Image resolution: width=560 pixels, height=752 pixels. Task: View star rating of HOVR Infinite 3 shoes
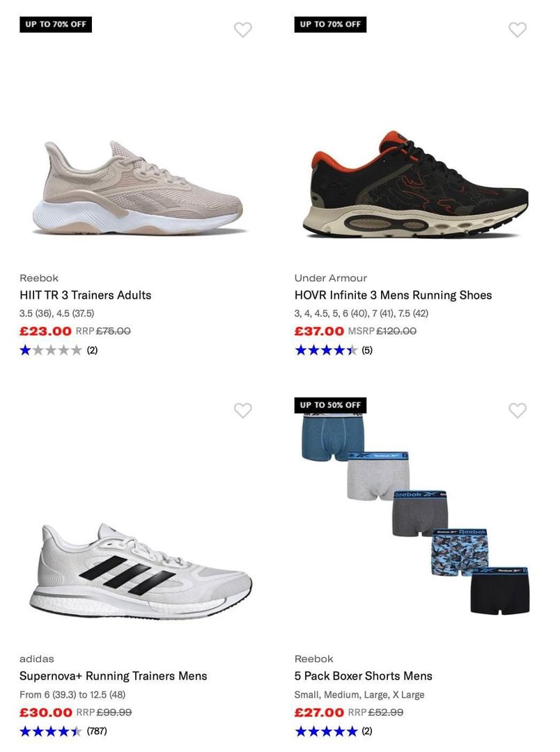pos(334,350)
